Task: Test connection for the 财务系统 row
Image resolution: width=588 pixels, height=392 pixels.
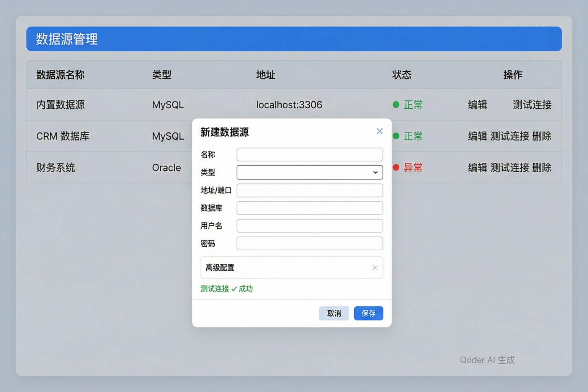Action: [x=510, y=168]
